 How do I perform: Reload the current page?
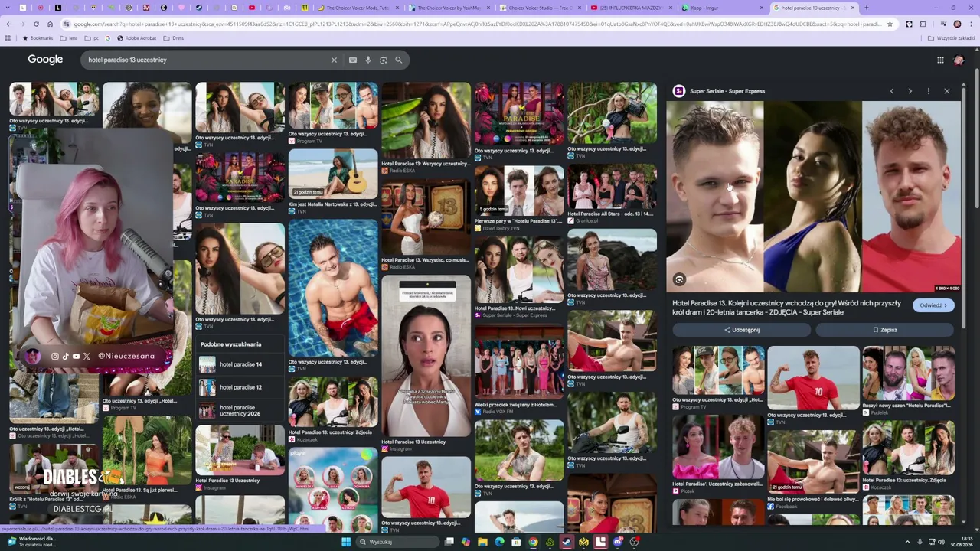pyautogui.click(x=36, y=24)
